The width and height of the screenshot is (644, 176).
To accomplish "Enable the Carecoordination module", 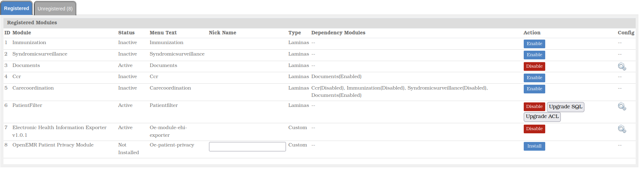I will 534,89.
